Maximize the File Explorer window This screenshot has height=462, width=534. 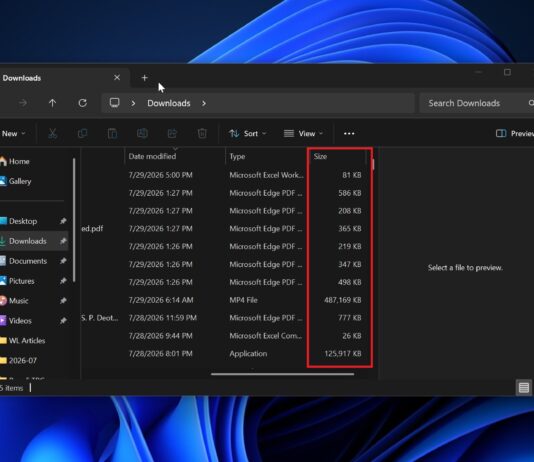[x=507, y=72]
